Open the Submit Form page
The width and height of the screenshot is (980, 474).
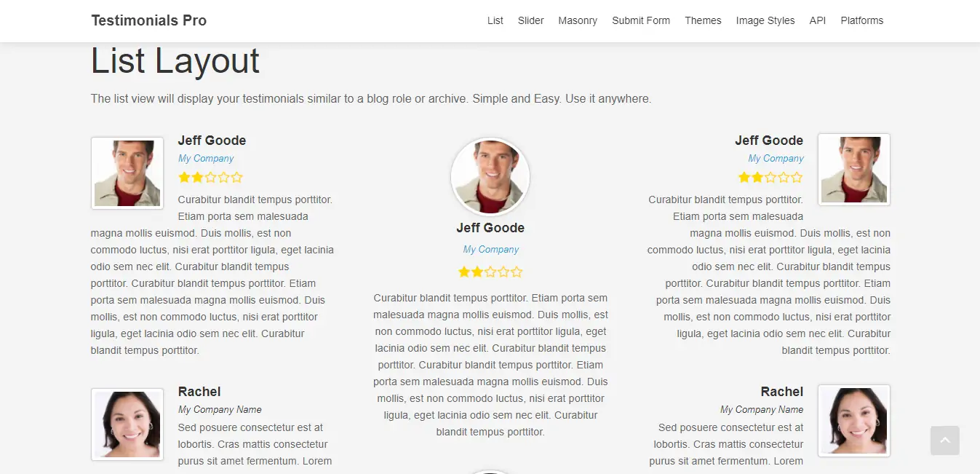pyautogui.click(x=641, y=20)
